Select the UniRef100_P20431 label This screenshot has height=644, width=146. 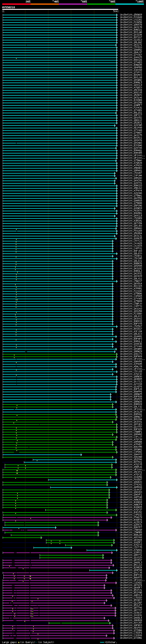(x=131, y=108)
